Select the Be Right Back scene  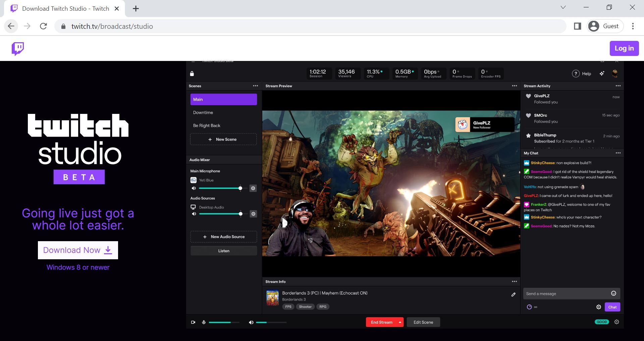[206, 126]
